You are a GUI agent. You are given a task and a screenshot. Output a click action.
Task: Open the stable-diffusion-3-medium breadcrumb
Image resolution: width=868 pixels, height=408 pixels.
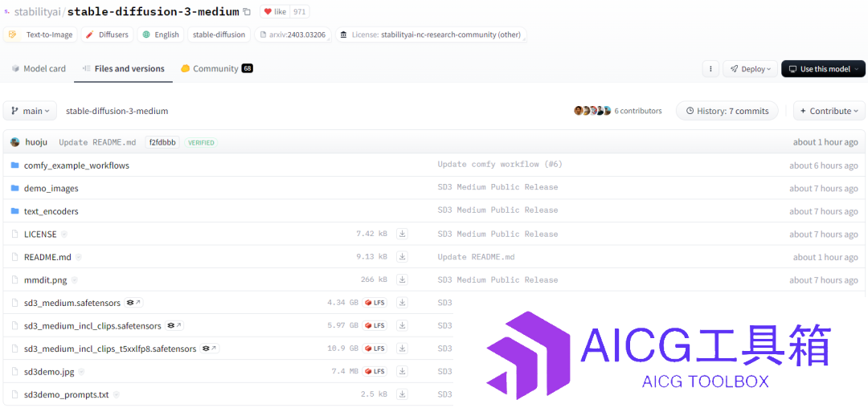coord(117,111)
